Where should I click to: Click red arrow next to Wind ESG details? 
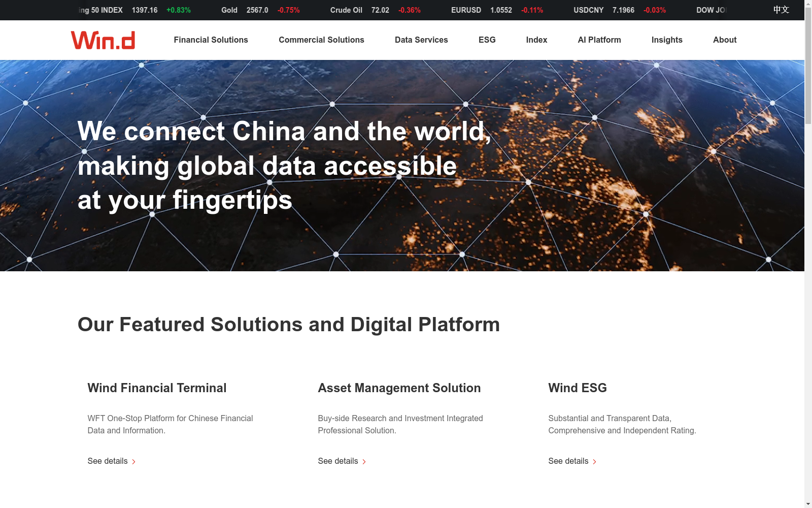(x=594, y=461)
